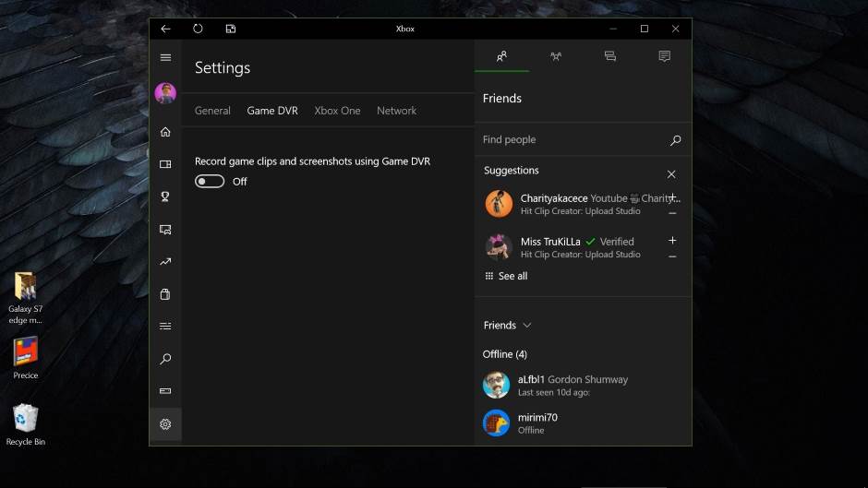Click the refresh icon in the title bar
The height and width of the screenshot is (488, 868).
click(x=198, y=29)
